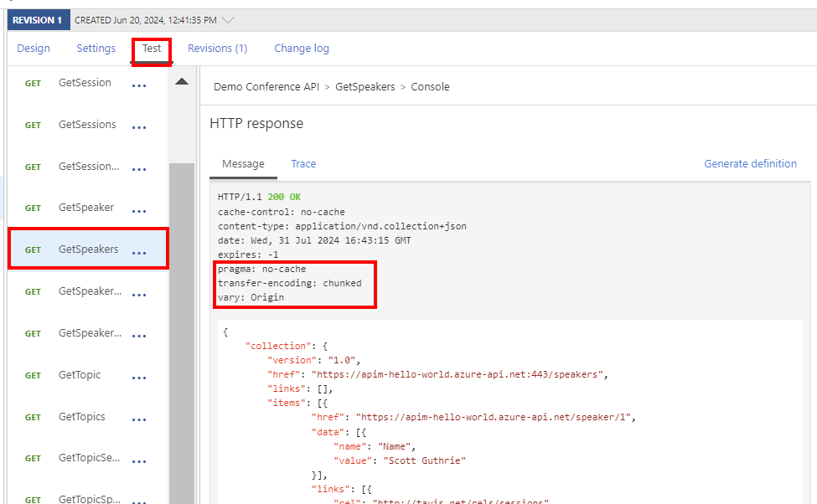Click the pragma: no-cache line
817x504 pixels.
click(262, 270)
